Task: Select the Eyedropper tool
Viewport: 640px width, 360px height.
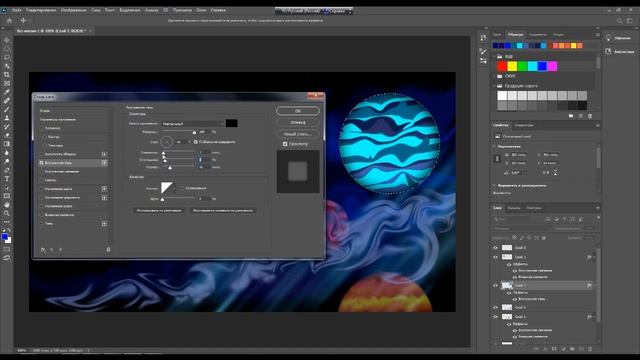Action: [7, 92]
